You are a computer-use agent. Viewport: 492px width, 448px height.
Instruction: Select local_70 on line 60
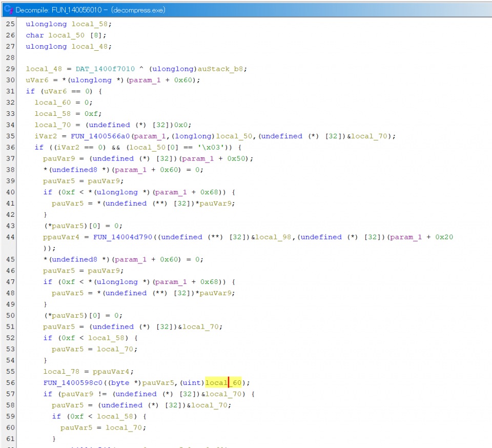pos(124,428)
